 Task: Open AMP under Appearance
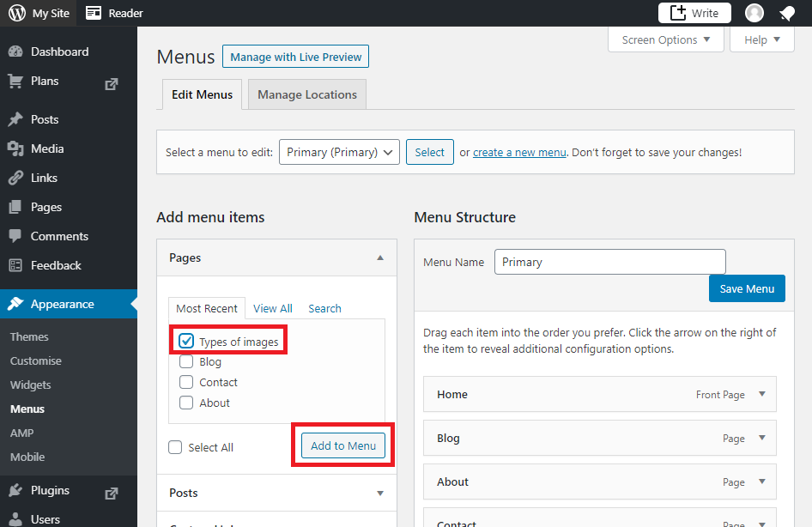[x=21, y=433]
